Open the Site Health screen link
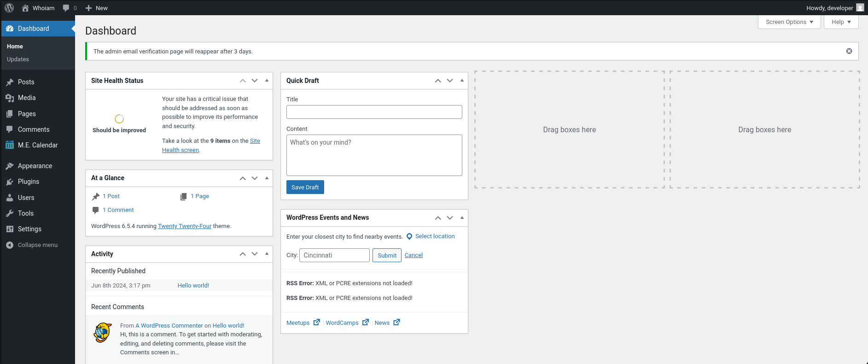 point(181,150)
